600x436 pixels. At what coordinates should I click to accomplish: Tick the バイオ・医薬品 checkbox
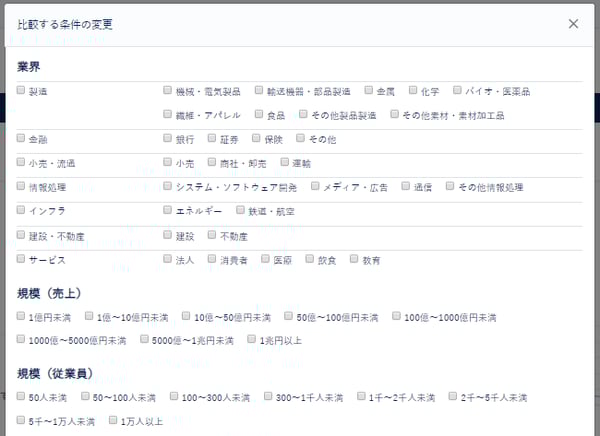(x=457, y=90)
